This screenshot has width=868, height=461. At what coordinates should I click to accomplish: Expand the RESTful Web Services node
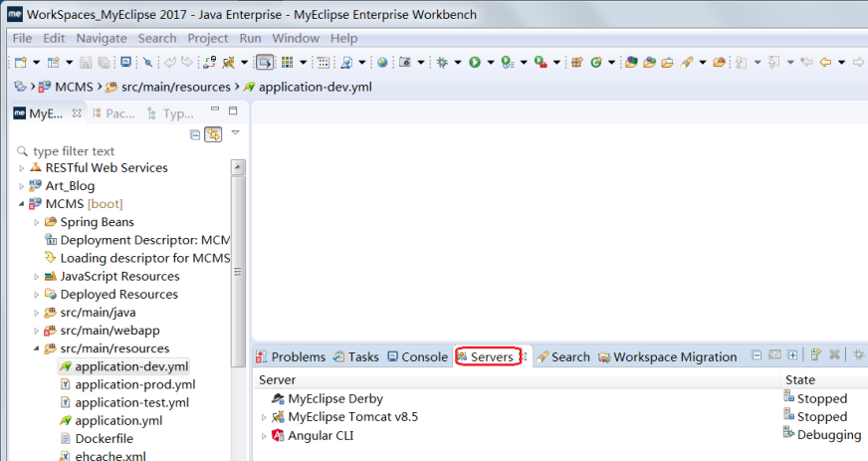[x=22, y=168]
